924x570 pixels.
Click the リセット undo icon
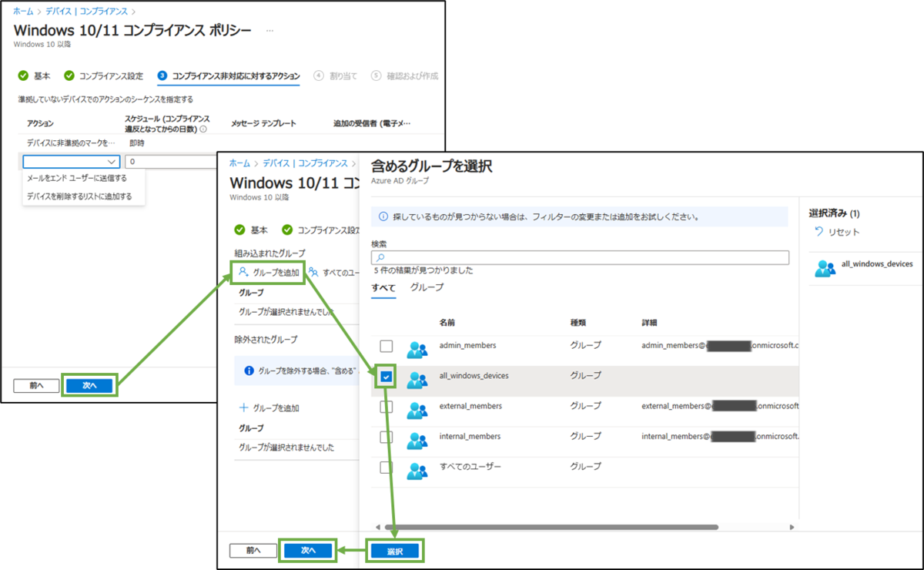819,232
